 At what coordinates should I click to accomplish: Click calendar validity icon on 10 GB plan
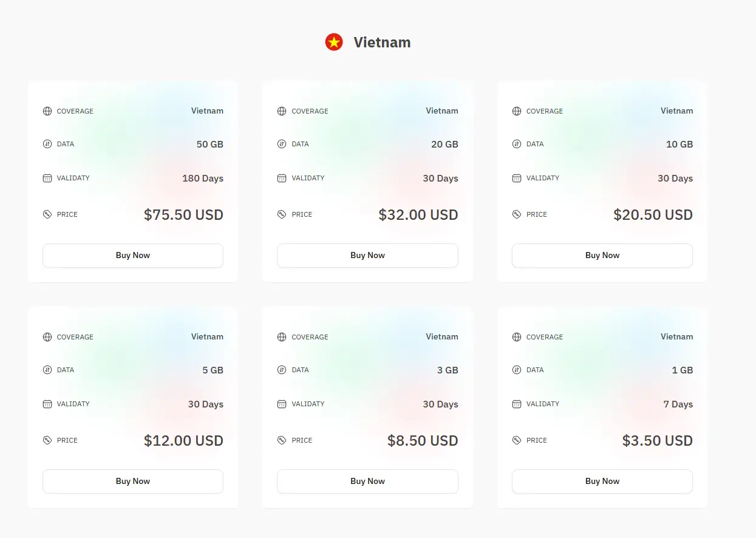click(x=517, y=178)
